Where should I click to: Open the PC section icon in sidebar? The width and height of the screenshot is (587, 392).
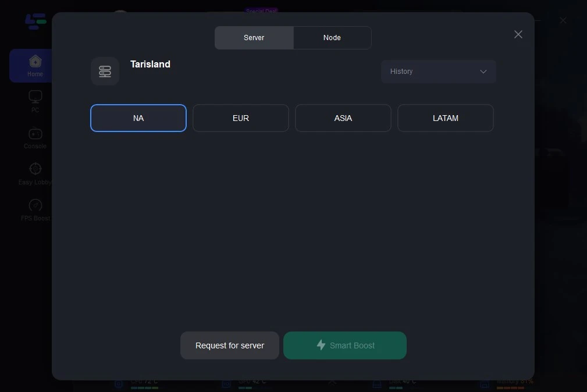35,97
